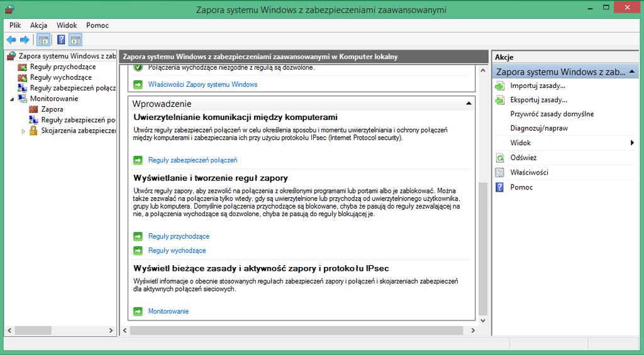644x355 pixels.
Task: Toggle the action pane toolbar icon
Action: 75,40
